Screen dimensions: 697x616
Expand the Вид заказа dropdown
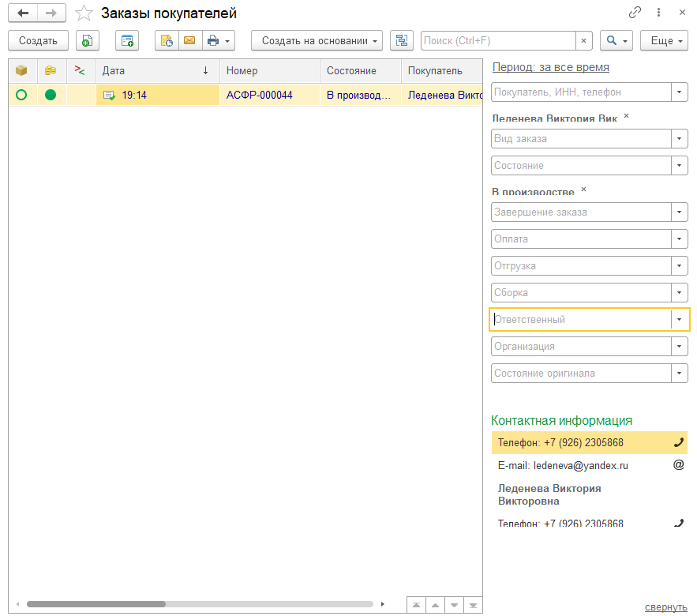click(679, 139)
